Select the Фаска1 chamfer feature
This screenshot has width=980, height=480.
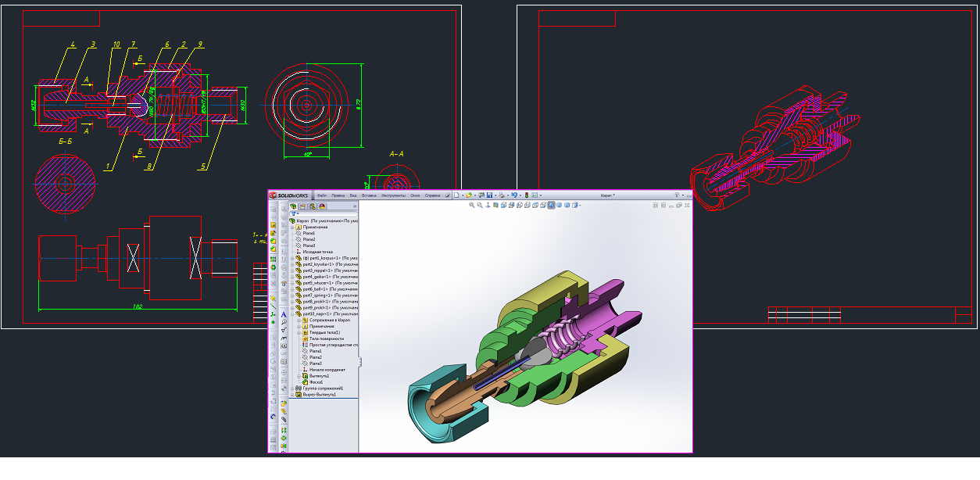click(313, 382)
